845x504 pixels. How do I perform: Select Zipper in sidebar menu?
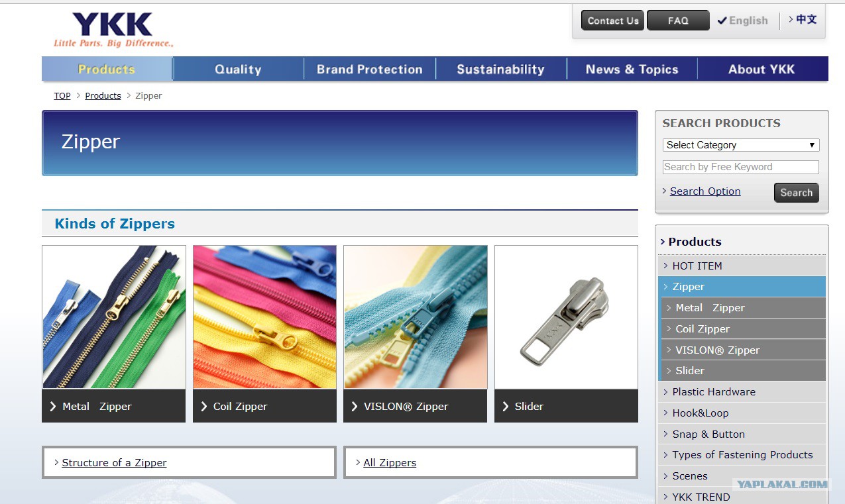tap(742, 287)
